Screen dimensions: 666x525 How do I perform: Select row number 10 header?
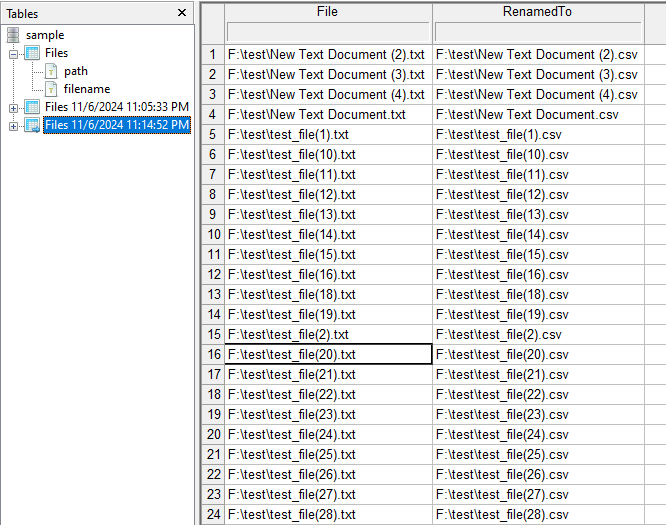click(x=213, y=234)
